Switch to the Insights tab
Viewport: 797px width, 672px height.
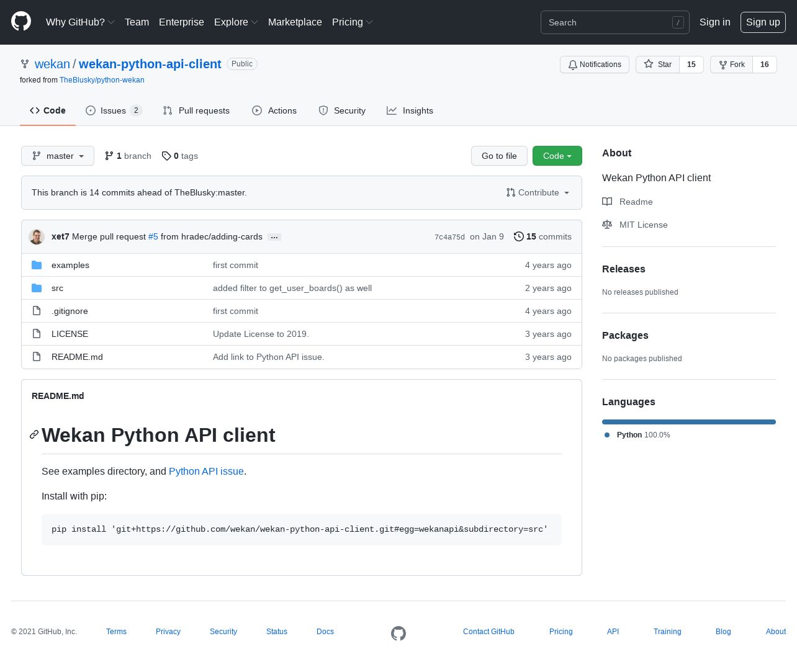tap(410, 110)
